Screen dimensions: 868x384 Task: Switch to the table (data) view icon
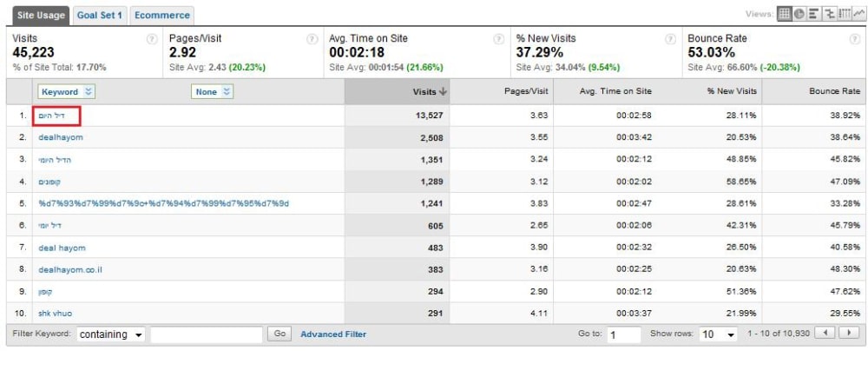(783, 15)
